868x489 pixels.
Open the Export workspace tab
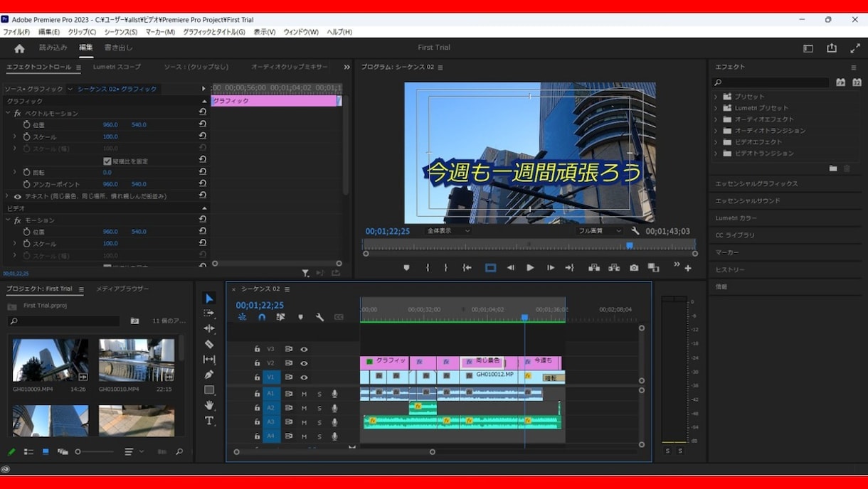click(x=118, y=48)
